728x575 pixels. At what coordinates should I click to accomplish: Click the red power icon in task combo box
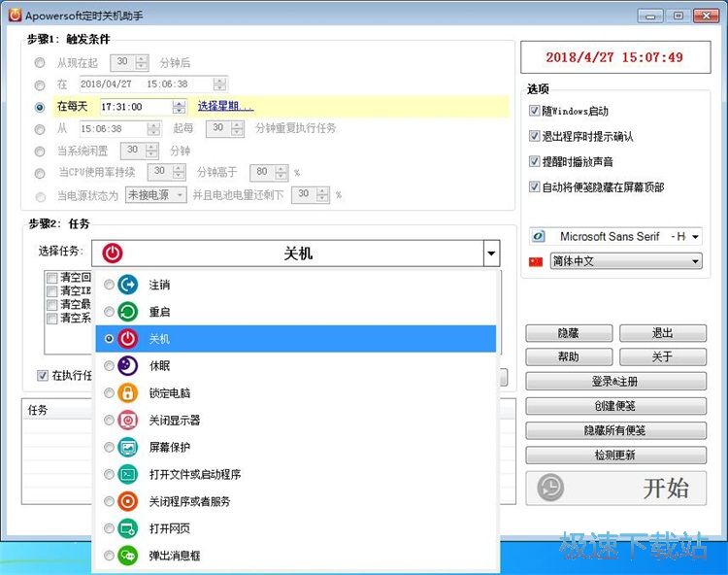coord(113,254)
